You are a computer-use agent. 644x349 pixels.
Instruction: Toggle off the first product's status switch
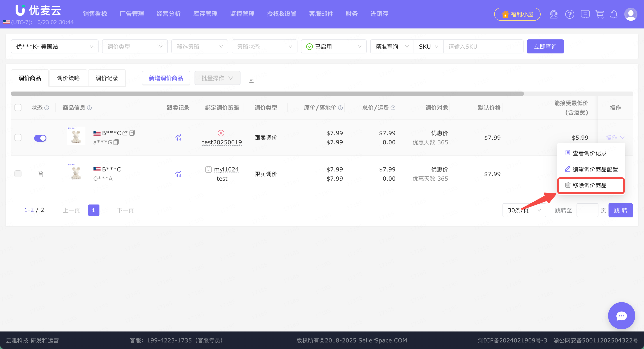point(40,138)
